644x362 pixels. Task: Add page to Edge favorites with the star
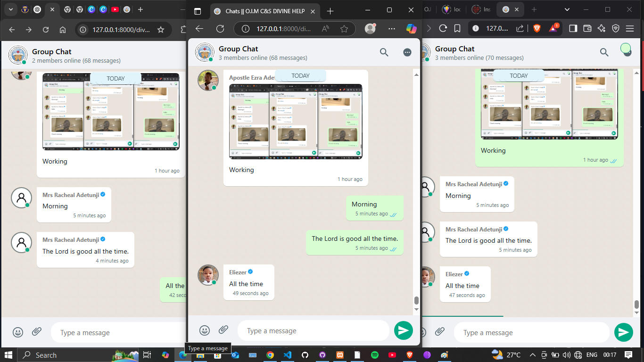point(344,29)
